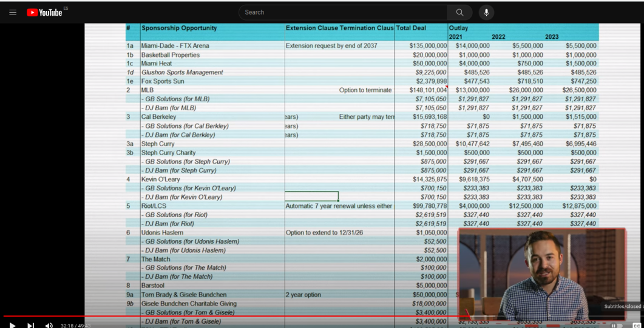Click the Total Deal column header
Screen dimensions: 644x328
(x=411, y=28)
